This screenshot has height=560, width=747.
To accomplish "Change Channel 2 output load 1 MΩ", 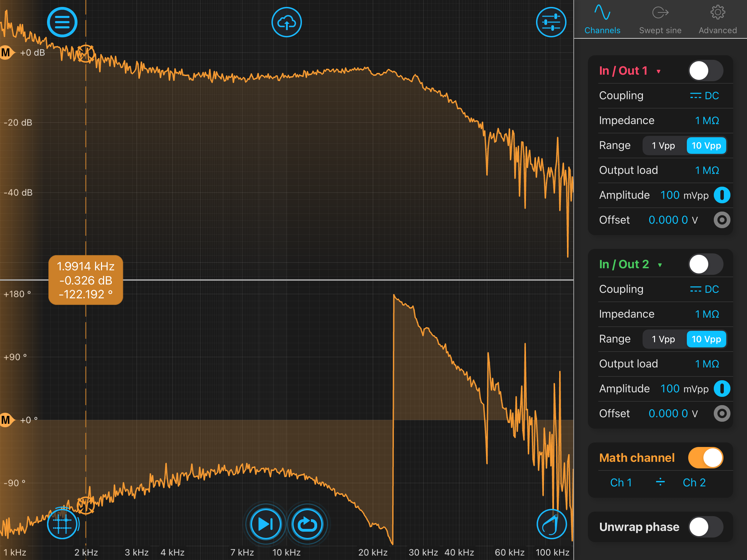I will click(x=707, y=364).
